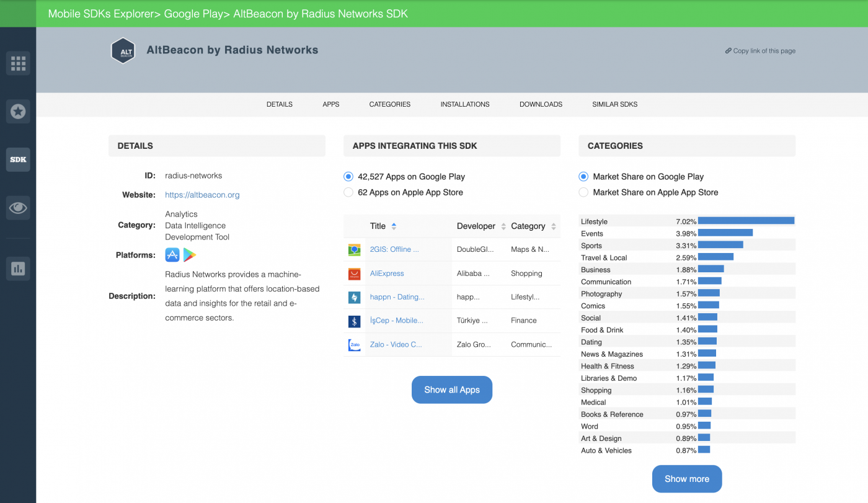Screen dimensions: 868x503
Task: Select the 42,527 Apps on Google Play radio
Action: 348,176
